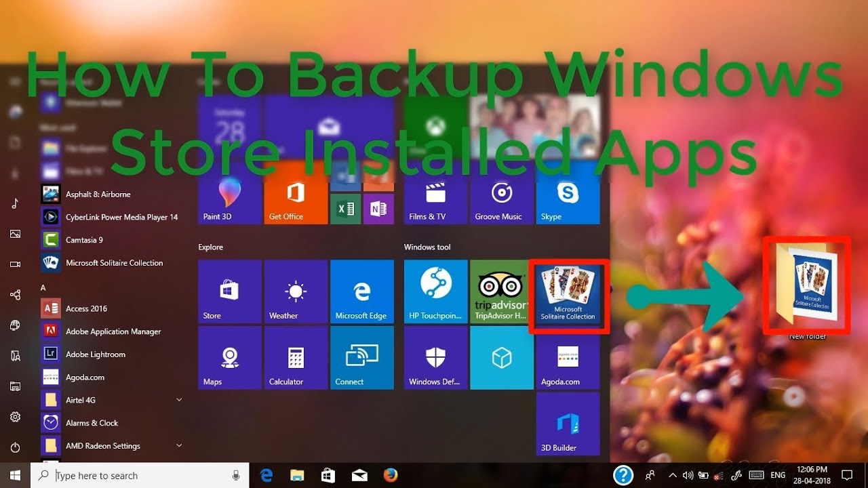Click the Network icon in the Start rail
Screen dimensions: 868x488
(15, 295)
